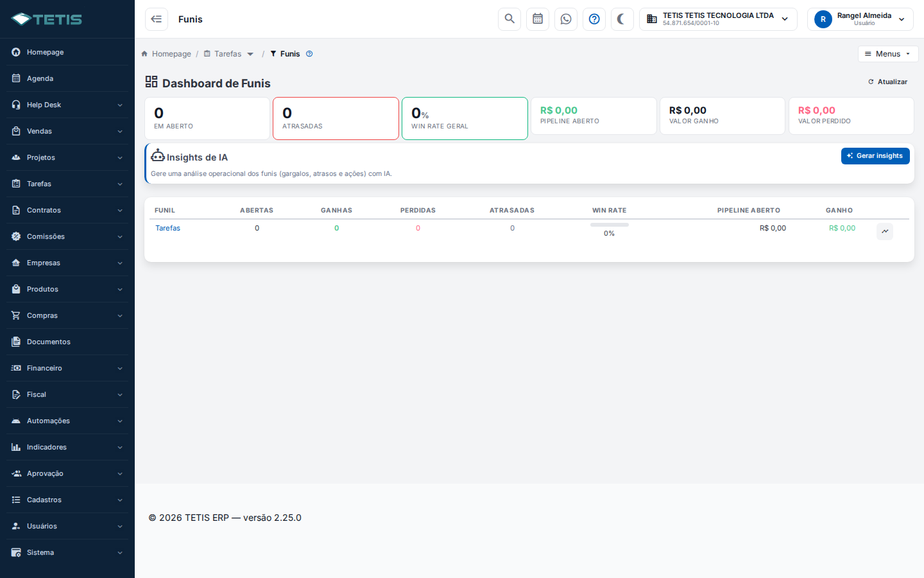Click the TETIS logo

click(47, 19)
